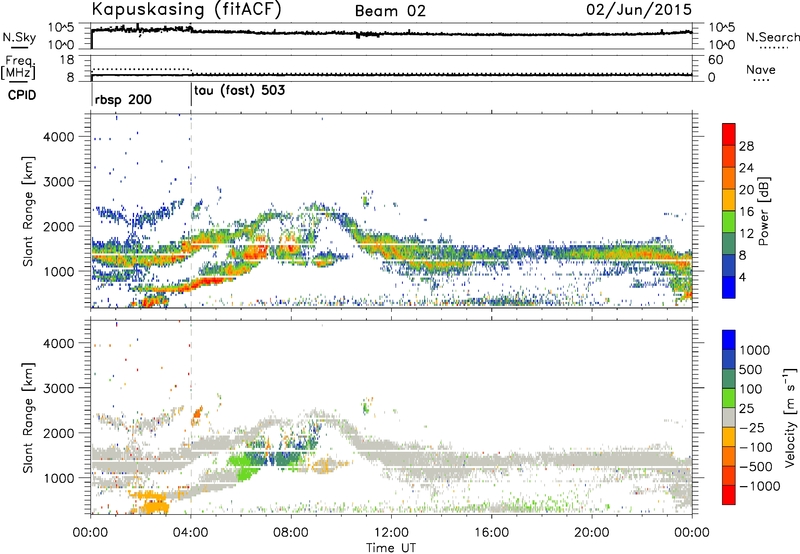Click the 12:00 time tick label
This screenshot has height=554, width=800.
click(391, 533)
